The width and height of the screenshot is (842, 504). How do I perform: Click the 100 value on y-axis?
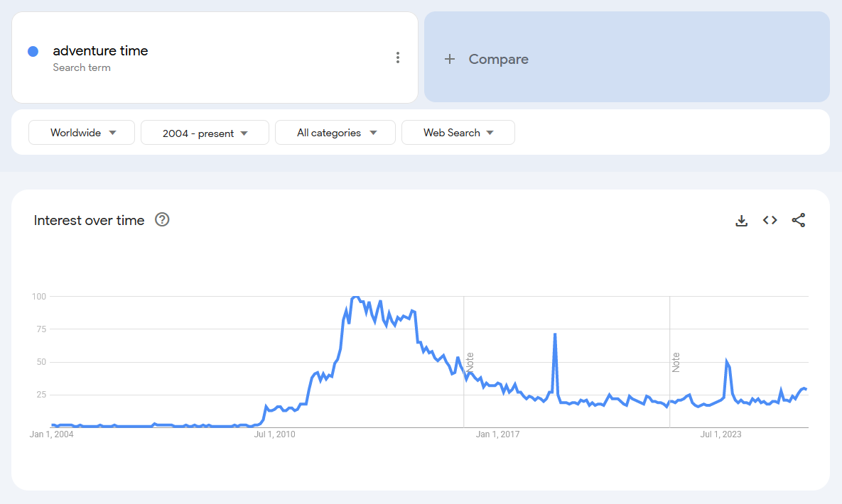coord(39,296)
